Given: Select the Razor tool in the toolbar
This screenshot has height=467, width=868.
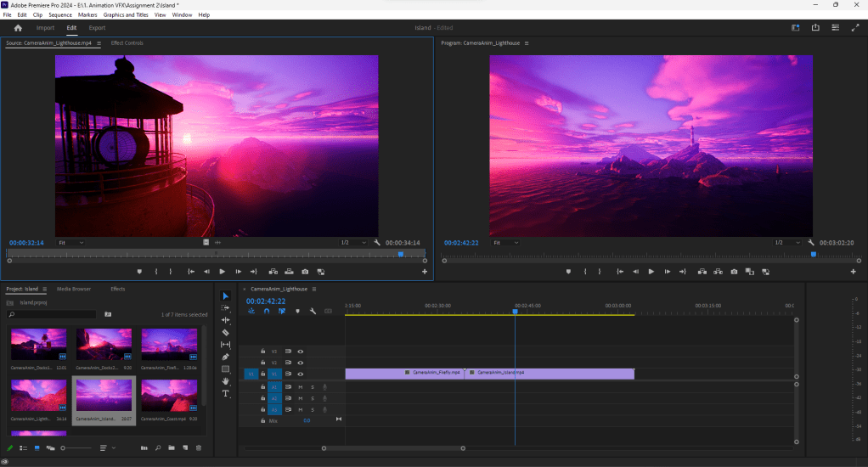Looking at the screenshot, I should (226, 332).
